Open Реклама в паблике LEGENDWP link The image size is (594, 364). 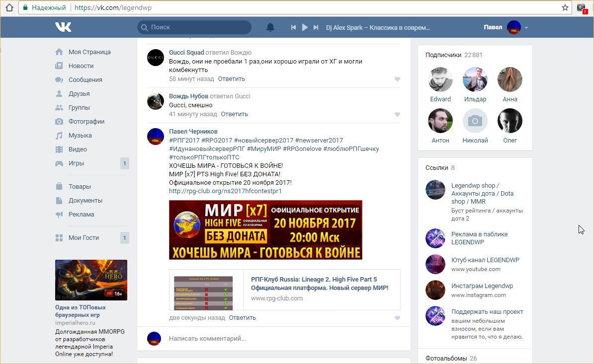coord(479,238)
